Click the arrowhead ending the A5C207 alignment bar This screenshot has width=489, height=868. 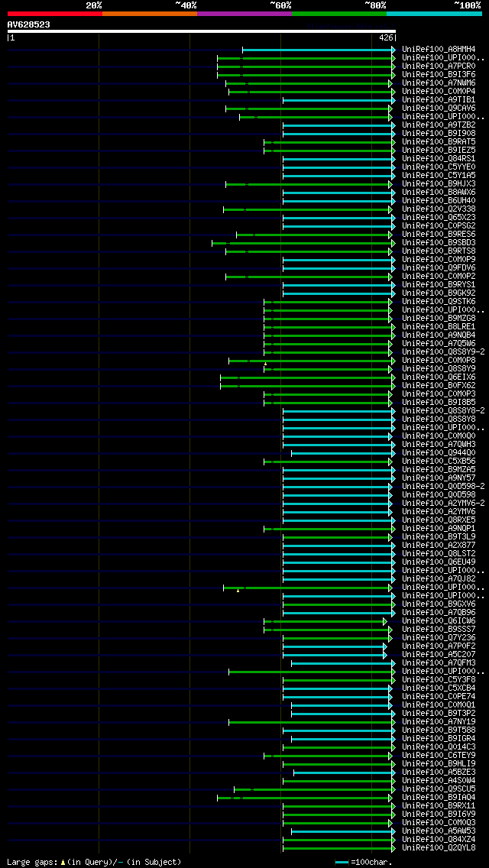click(385, 655)
